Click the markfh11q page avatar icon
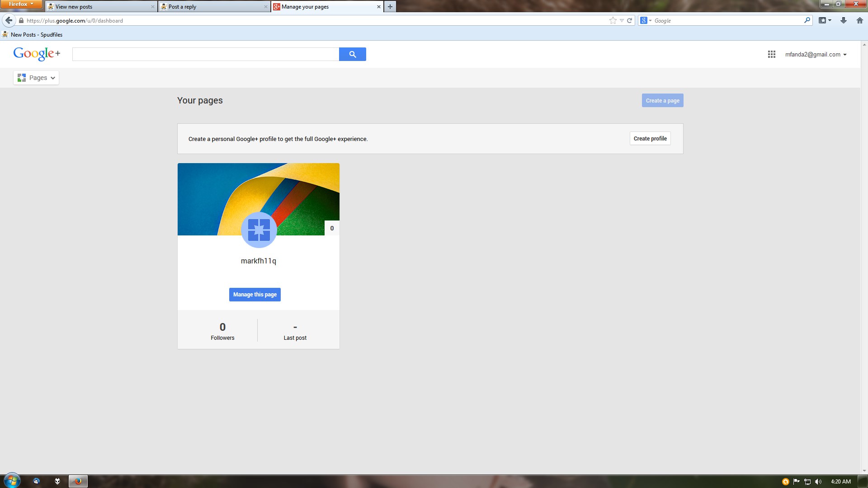Viewport: 868px width, 488px height. click(259, 230)
